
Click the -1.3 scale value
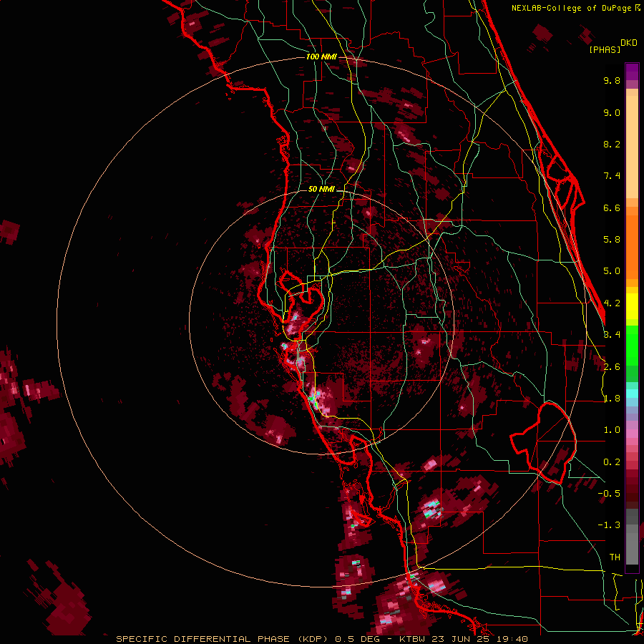(x=609, y=525)
